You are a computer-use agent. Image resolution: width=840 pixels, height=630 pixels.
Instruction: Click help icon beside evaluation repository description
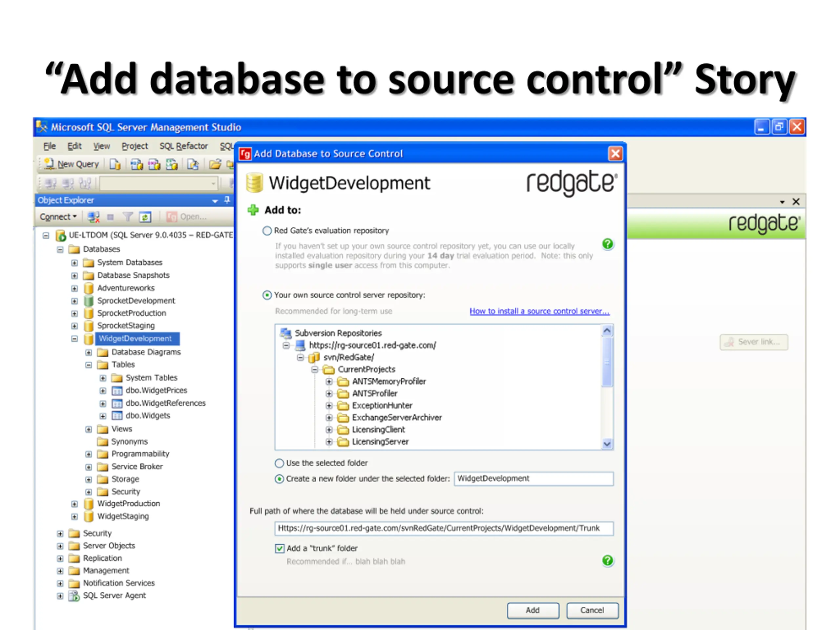(x=608, y=244)
